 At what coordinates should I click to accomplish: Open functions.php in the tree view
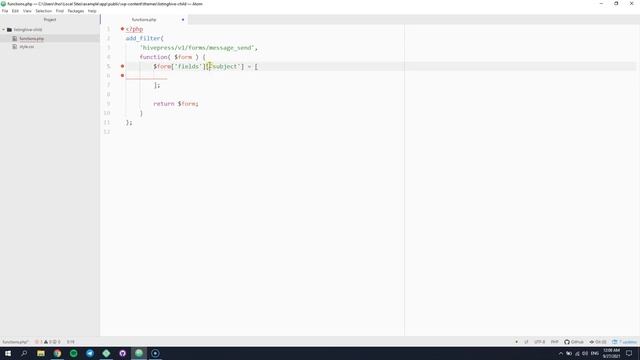[31, 38]
